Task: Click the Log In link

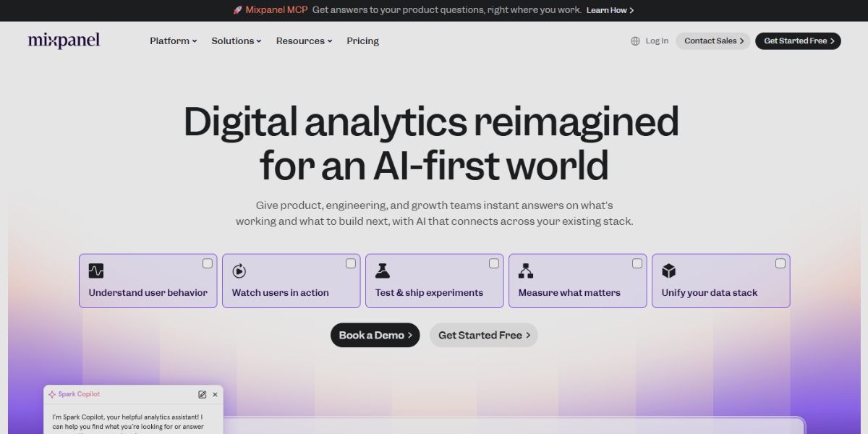Action: (657, 41)
